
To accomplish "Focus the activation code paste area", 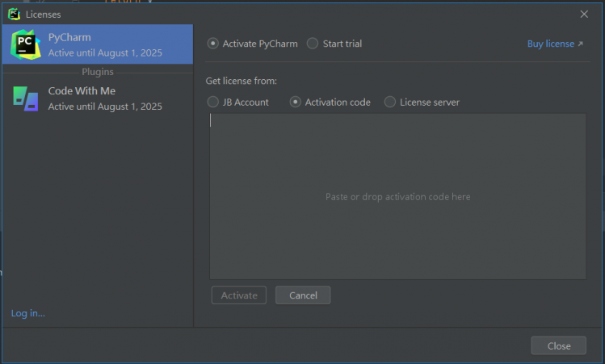I will [x=397, y=197].
